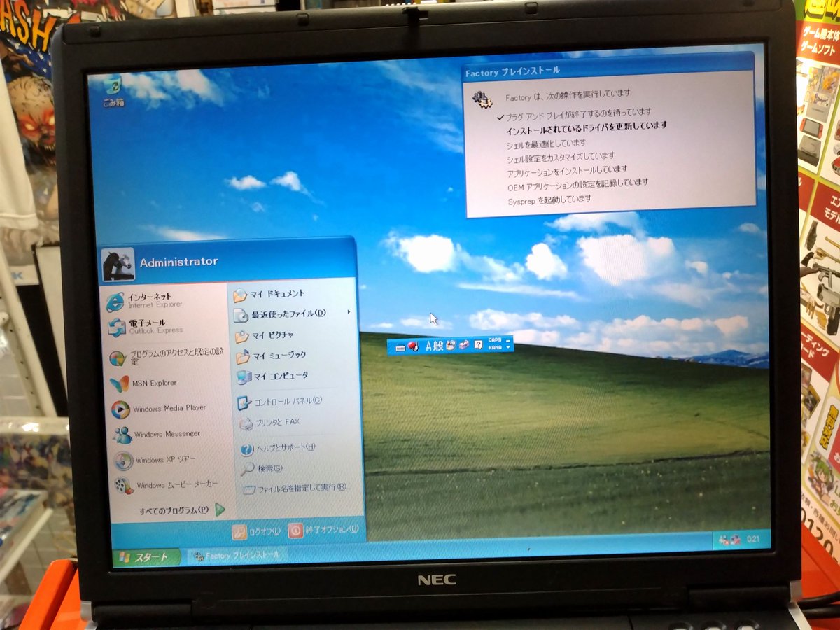Expand 最近使ったファイル submenu
840x630 pixels.
[293, 314]
